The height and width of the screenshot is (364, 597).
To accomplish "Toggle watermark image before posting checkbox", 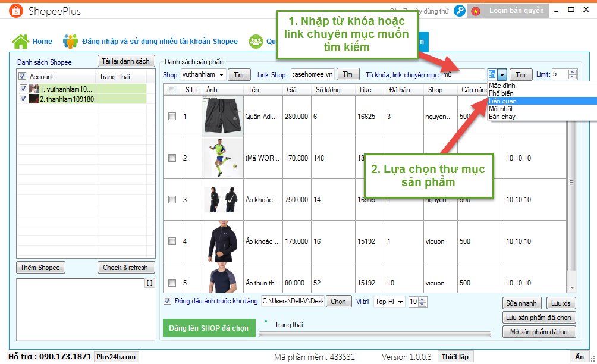I will [167, 301].
